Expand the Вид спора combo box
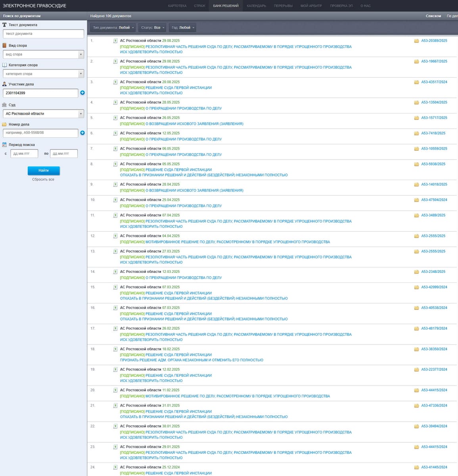 click(81, 54)
